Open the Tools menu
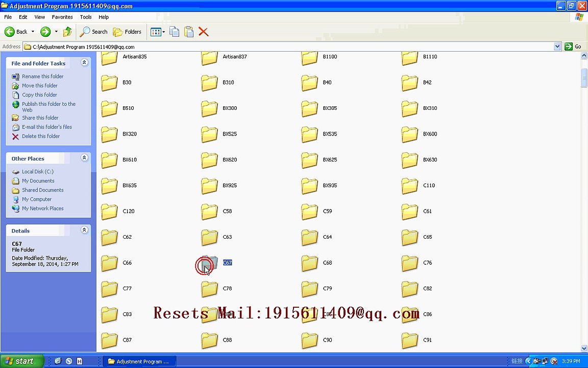The width and height of the screenshot is (588, 368). point(86,17)
